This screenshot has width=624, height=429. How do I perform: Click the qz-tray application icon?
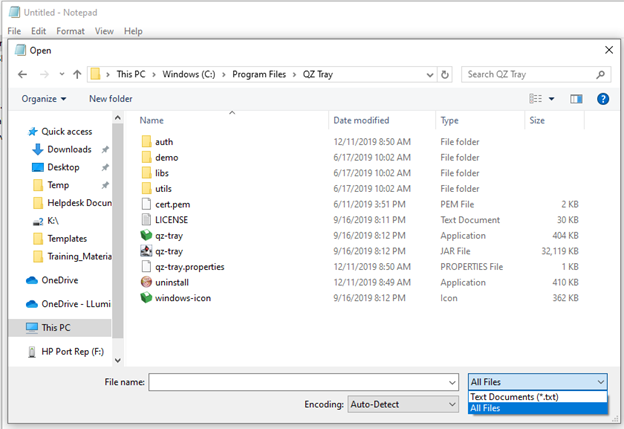(147, 236)
